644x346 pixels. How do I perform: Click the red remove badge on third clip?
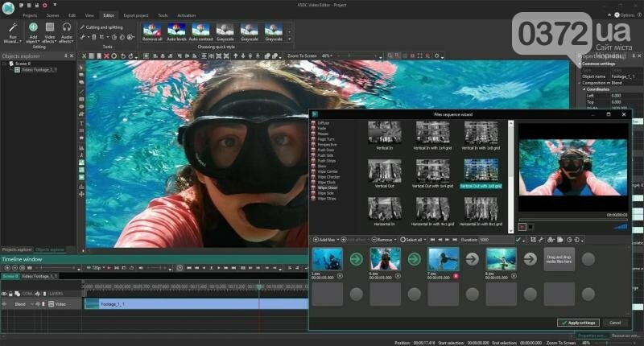click(456, 276)
